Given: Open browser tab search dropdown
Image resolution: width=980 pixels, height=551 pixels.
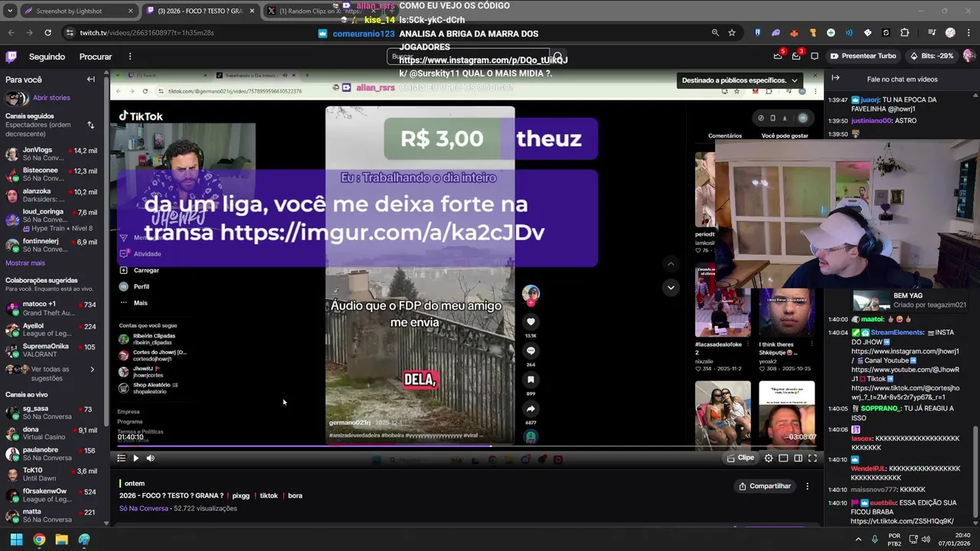Looking at the screenshot, I should pos(11,11).
